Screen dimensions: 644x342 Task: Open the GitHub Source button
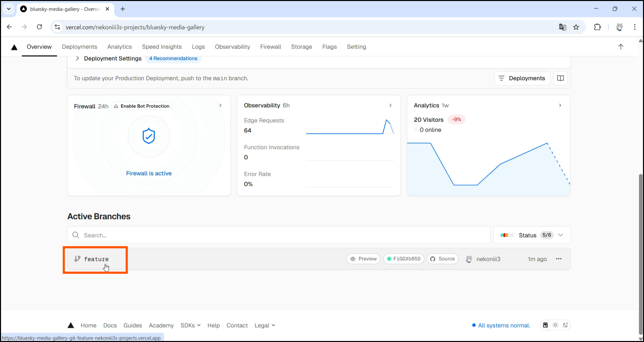coord(442,259)
